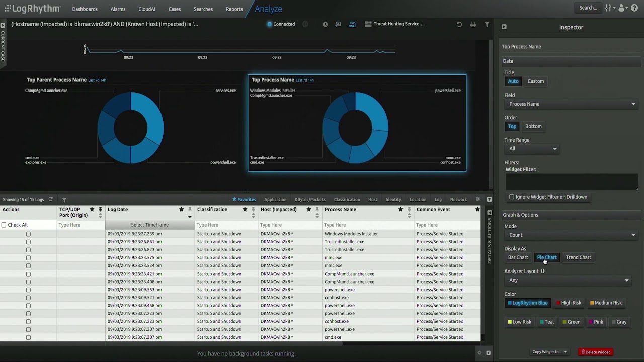Viewport: 644px width, 362px height.
Task: Open the Field dropdown showing Process Name
Action: pos(572,104)
